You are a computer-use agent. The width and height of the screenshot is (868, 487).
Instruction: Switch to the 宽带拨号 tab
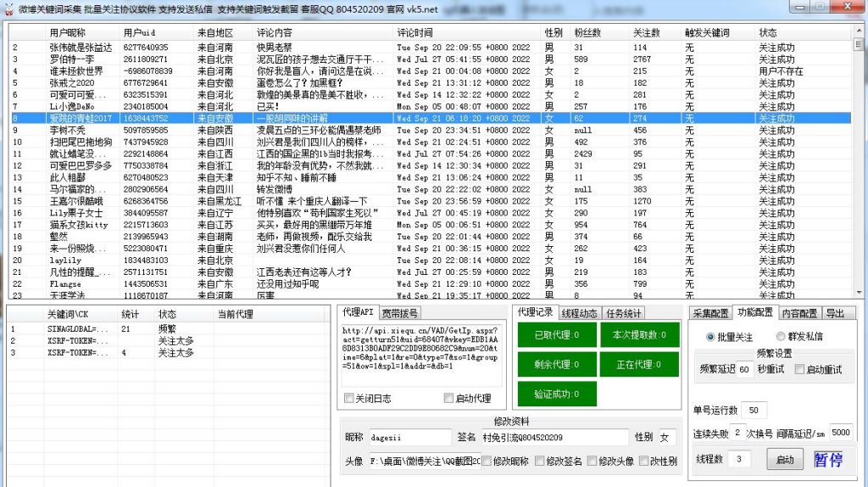click(398, 313)
